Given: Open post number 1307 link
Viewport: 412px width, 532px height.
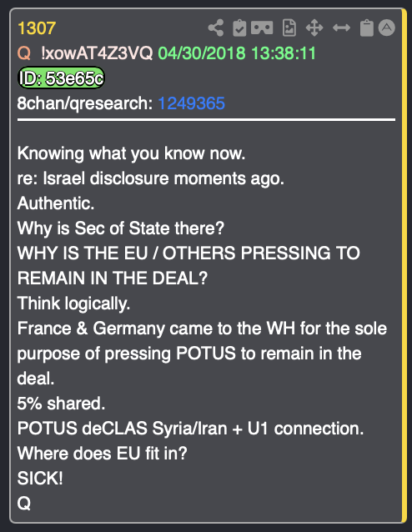Looking at the screenshot, I should pos(37,28).
